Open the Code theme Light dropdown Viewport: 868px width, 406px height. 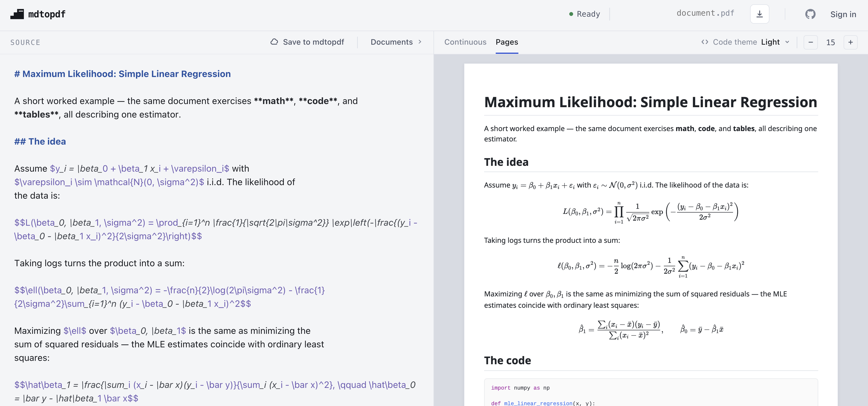pos(775,42)
